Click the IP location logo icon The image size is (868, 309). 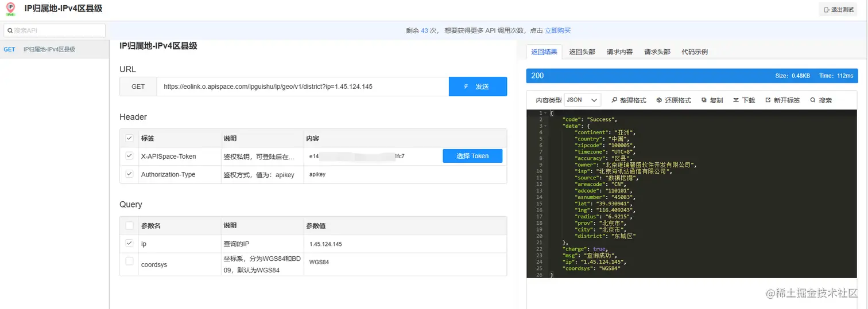10,10
